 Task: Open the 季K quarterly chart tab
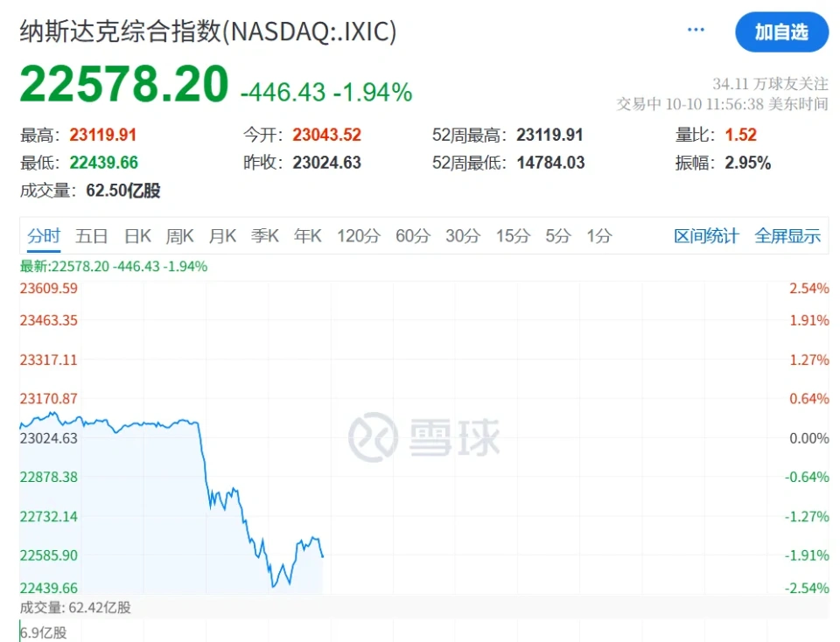pyautogui.click(x=265, y=236)
